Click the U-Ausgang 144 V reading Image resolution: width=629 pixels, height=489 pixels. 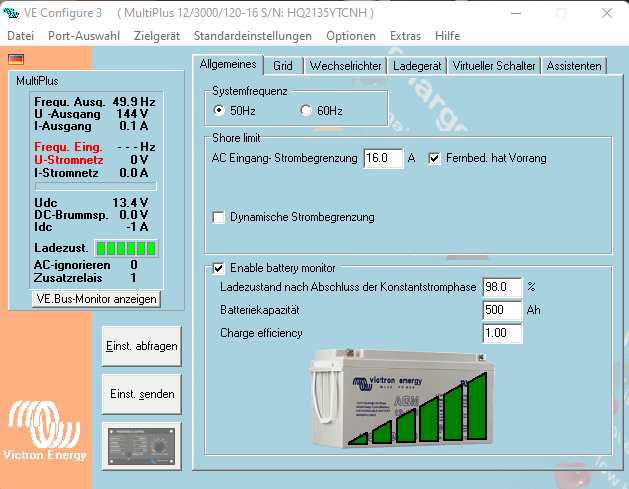[91, 114]
